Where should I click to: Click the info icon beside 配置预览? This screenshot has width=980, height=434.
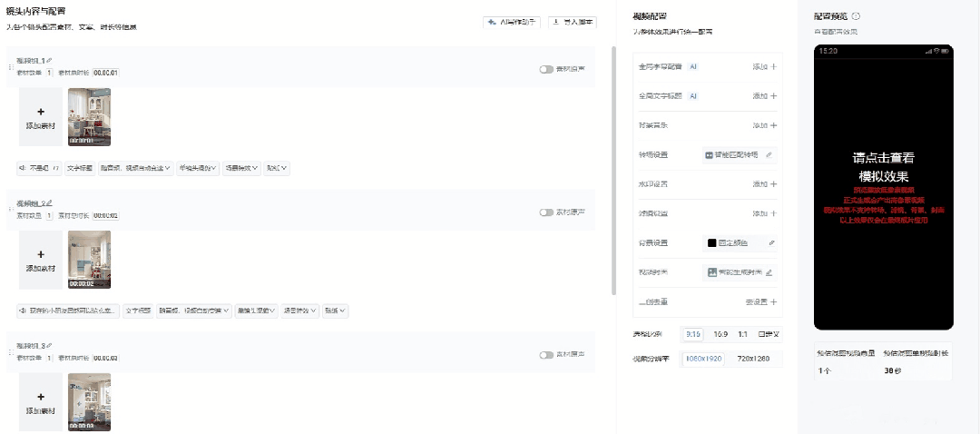(x=856, y=16)
